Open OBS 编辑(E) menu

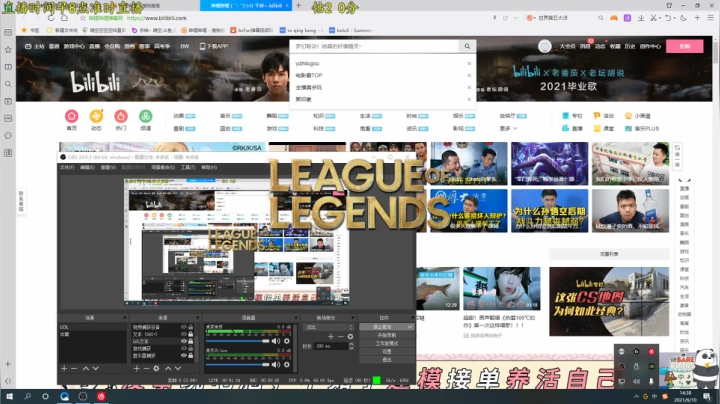pos(87,168)
